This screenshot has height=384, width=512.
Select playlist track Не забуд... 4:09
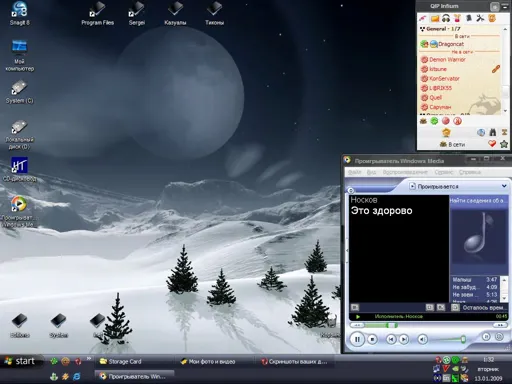[x=475, y=287]
